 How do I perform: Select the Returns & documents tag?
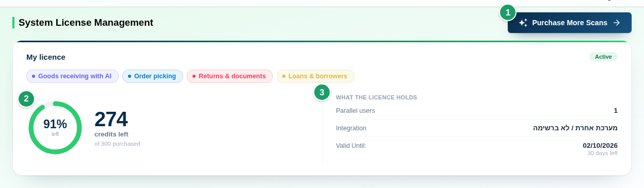click(230, 76)
